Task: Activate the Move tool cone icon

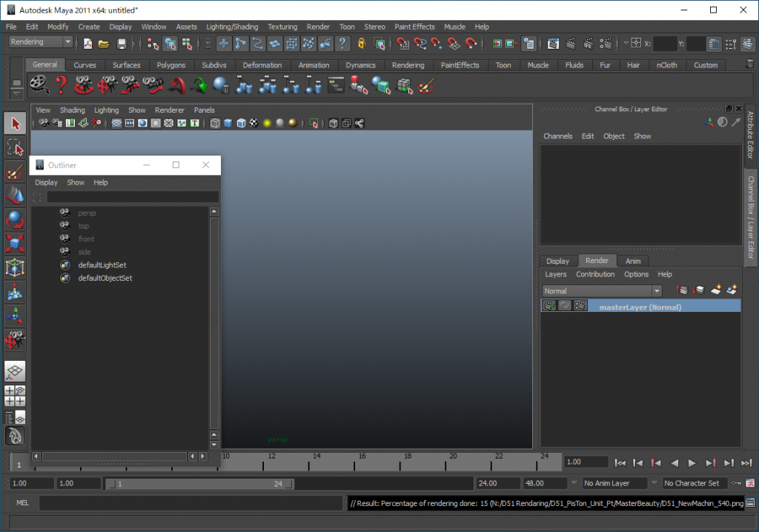Action: pos(15,196)
